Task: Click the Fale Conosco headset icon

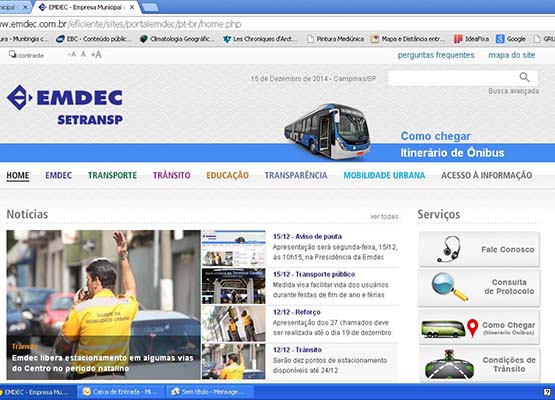Action: (449, 249)
